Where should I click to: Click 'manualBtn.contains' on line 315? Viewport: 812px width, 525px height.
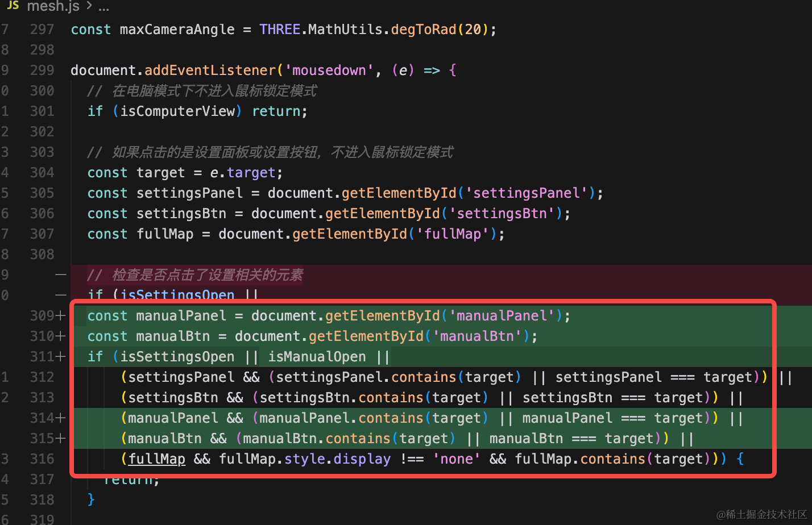pyautogui.click(x=317, y=439)
